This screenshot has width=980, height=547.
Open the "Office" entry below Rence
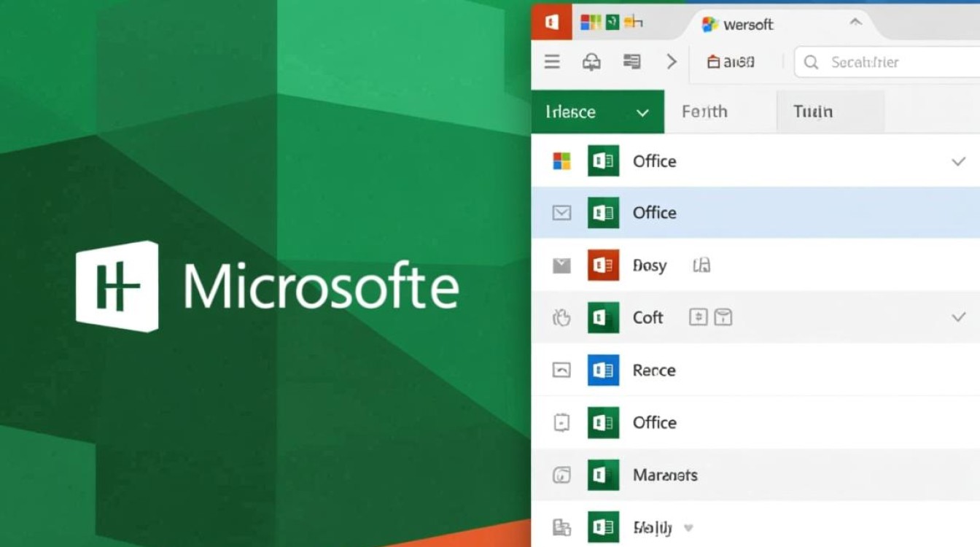point(655,423)
